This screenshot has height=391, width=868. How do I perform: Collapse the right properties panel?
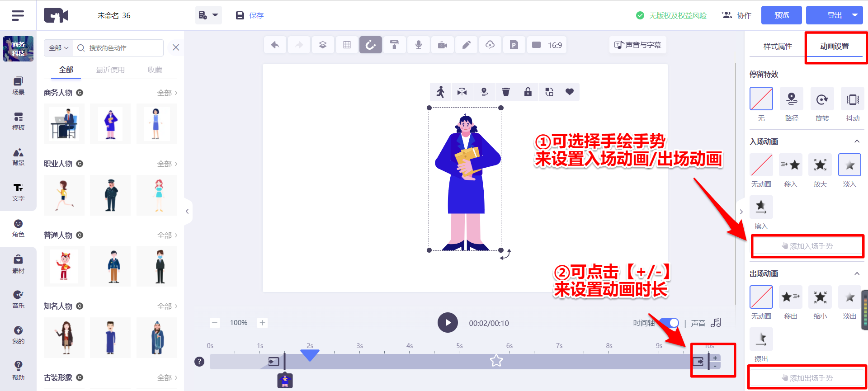(741, 212)
